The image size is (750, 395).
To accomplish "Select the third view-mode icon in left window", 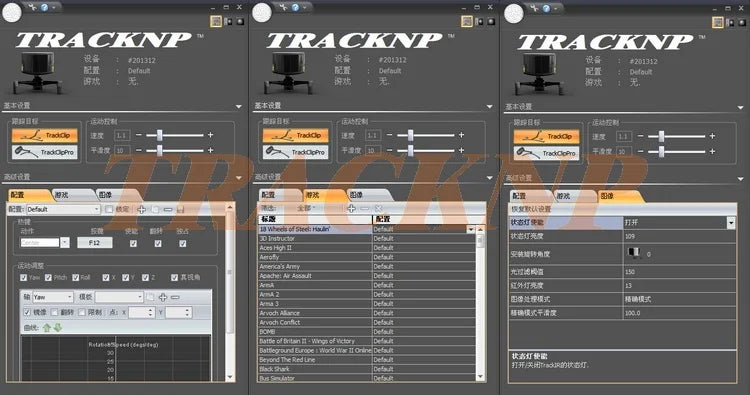I will click(240, 22).
